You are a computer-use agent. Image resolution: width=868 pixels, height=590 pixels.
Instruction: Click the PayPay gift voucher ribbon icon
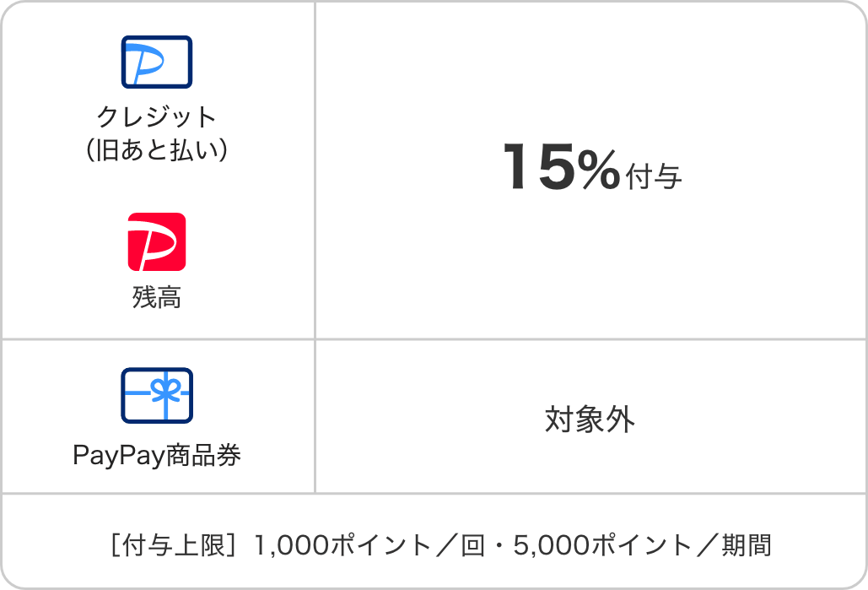[x=157, y=396]
